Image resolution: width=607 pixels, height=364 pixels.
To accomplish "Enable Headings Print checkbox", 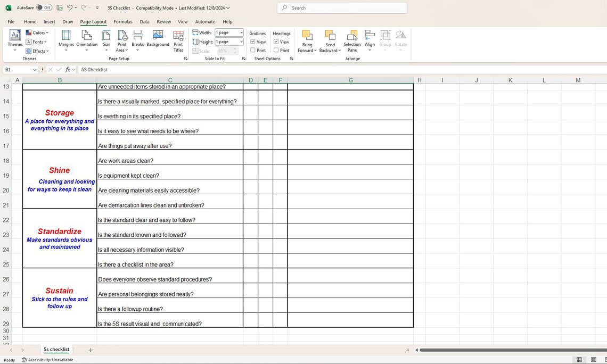I will [x=276, y=50].
